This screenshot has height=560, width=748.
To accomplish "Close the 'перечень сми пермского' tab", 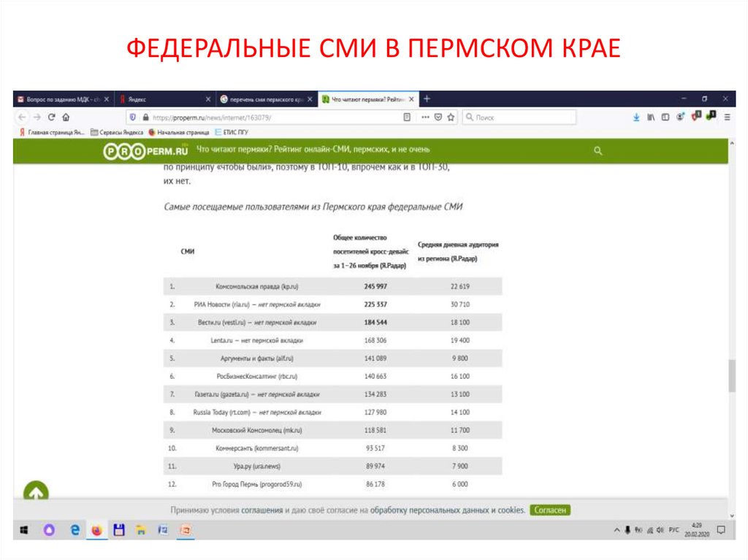I will 310,99.
